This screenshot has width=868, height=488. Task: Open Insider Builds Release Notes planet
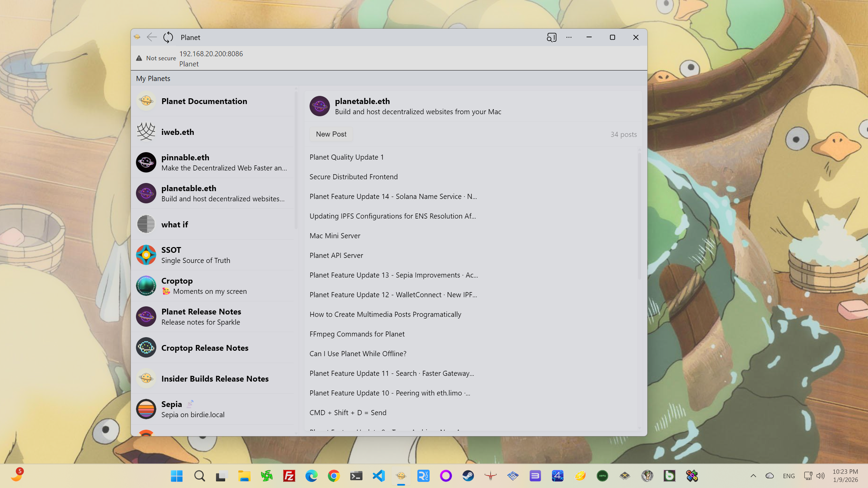click(215, 379)
